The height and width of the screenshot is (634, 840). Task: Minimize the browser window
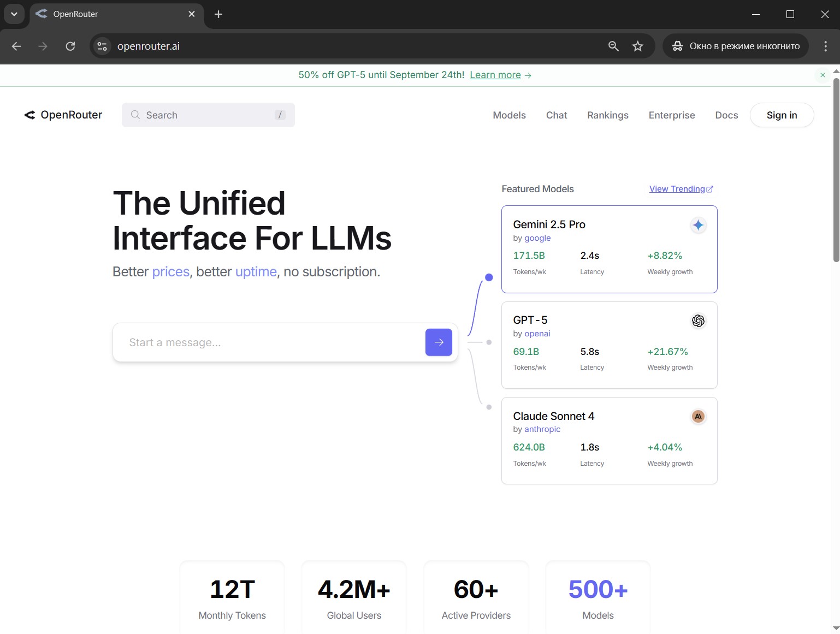click(756, 14)
